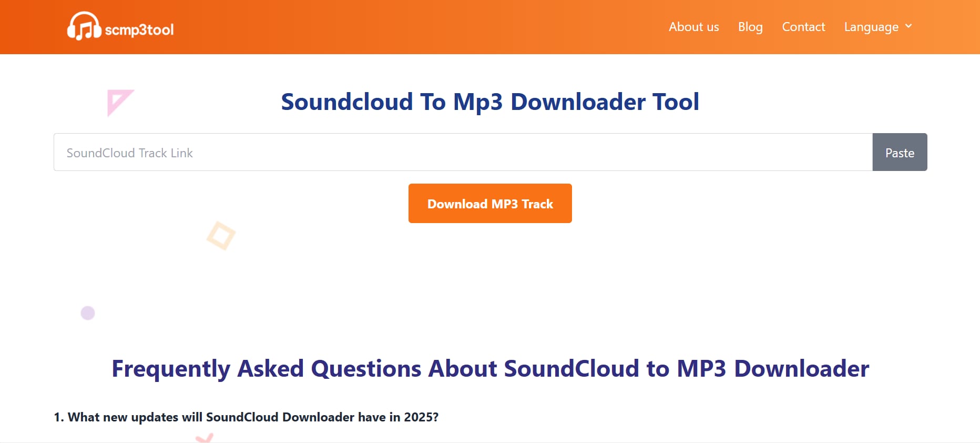
Task: Expand the Language dropdown menu
Action: [x=878, y=27]
